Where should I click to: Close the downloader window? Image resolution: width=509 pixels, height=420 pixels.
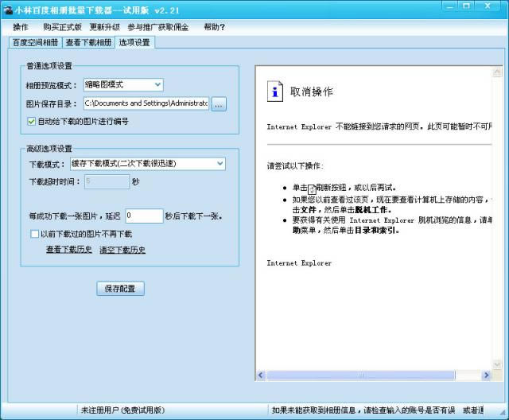tap(488, 6)
